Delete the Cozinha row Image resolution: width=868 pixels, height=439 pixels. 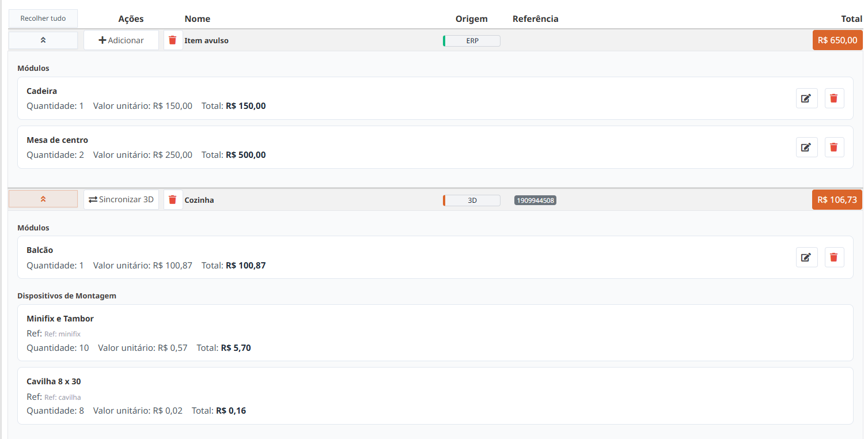point(173,200)
